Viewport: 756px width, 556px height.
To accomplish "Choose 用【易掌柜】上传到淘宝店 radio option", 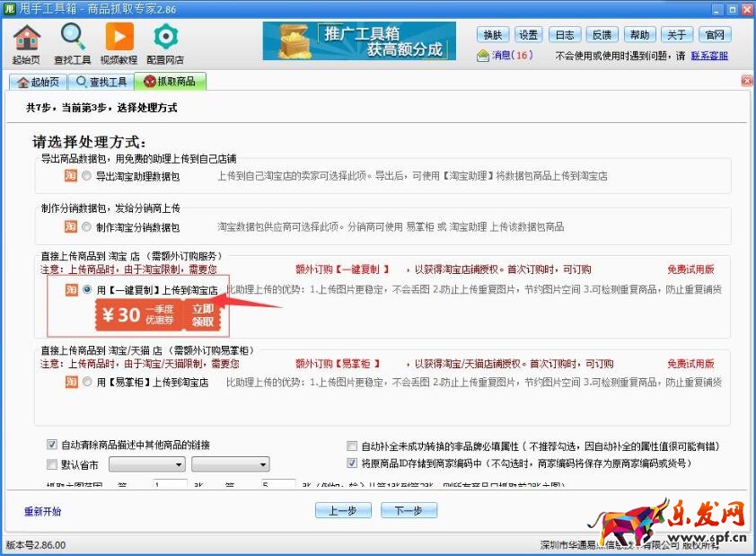I will [x=87, y=382].
